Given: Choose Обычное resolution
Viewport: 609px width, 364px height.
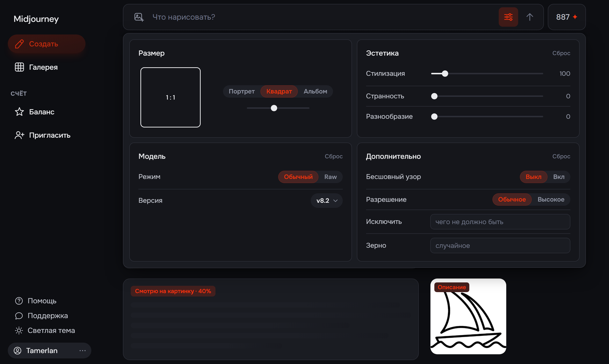Looking at the screenshot, I should [512, 200].
